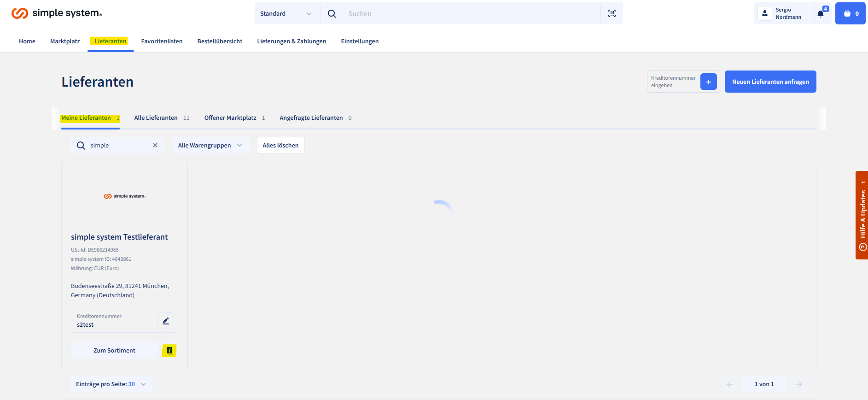Open the notifications bell

[821, 14]
